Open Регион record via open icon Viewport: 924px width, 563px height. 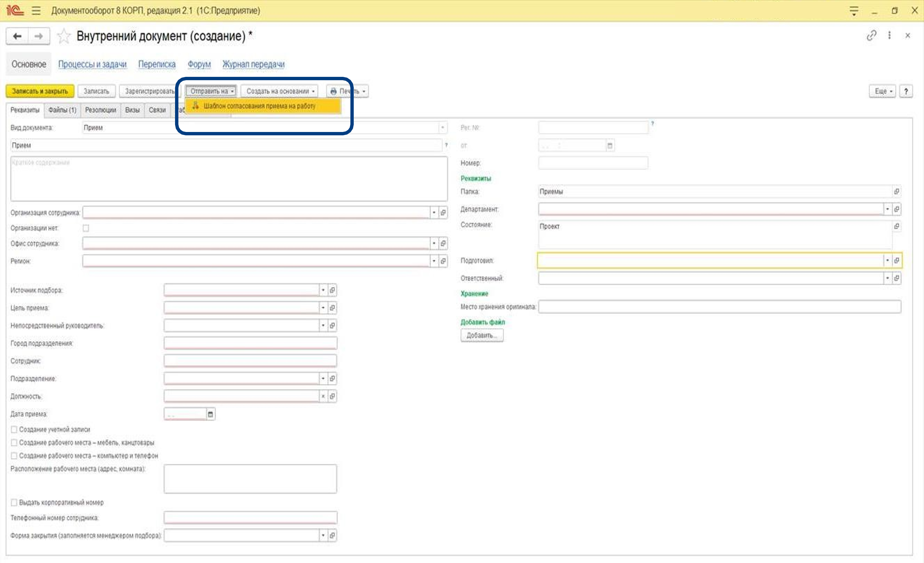click(443, 261)
